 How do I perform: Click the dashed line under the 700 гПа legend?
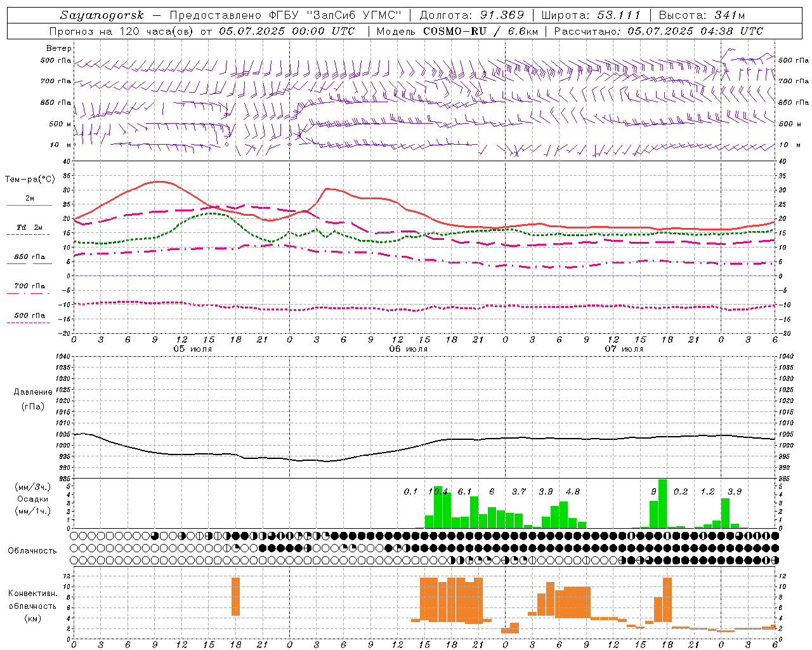28,294
